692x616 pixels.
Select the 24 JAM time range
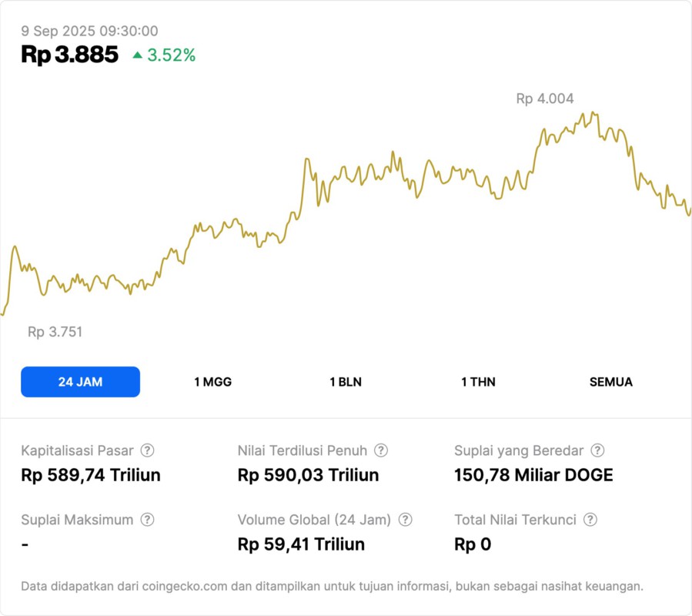coord(80,382)
